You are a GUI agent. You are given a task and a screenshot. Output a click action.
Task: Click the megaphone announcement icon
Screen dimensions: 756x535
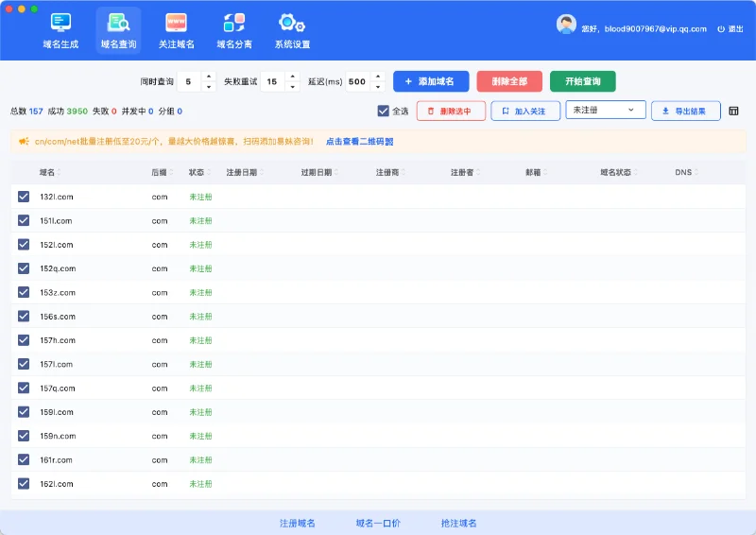tap(24, 142)
